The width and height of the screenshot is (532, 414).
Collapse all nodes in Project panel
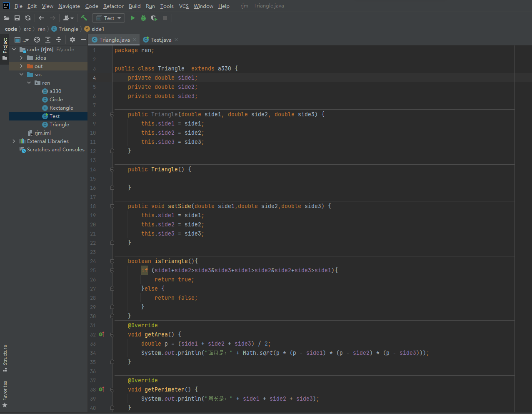pos(59,40)
